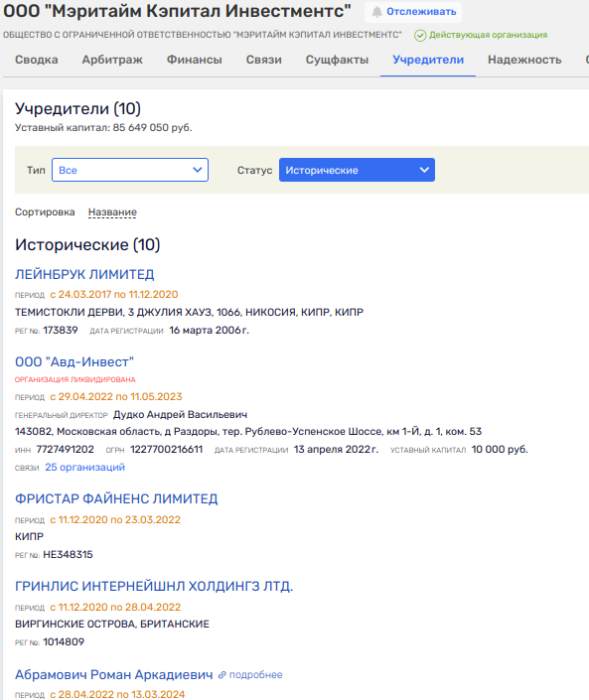Image resolution: width=589 pixels, height=700 pixels.
Task: Click the period с 29.04.2022 по 11.05.2023
Action: pos(116,397)
